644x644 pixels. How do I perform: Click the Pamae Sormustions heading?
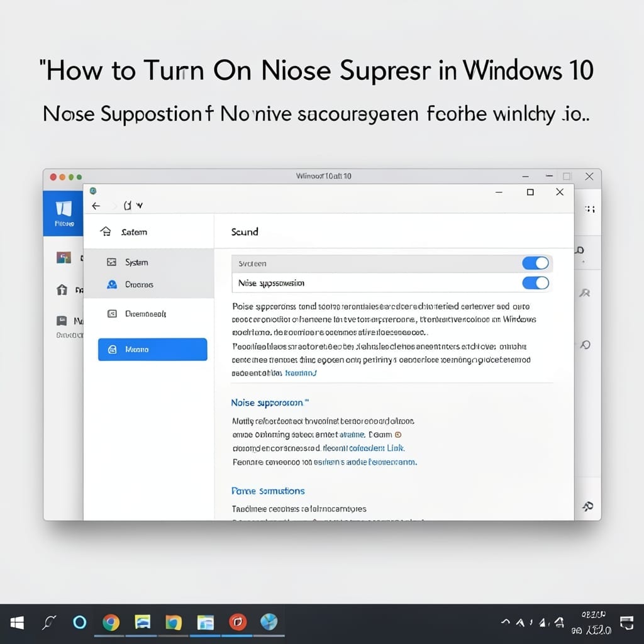tap(268, 491)
